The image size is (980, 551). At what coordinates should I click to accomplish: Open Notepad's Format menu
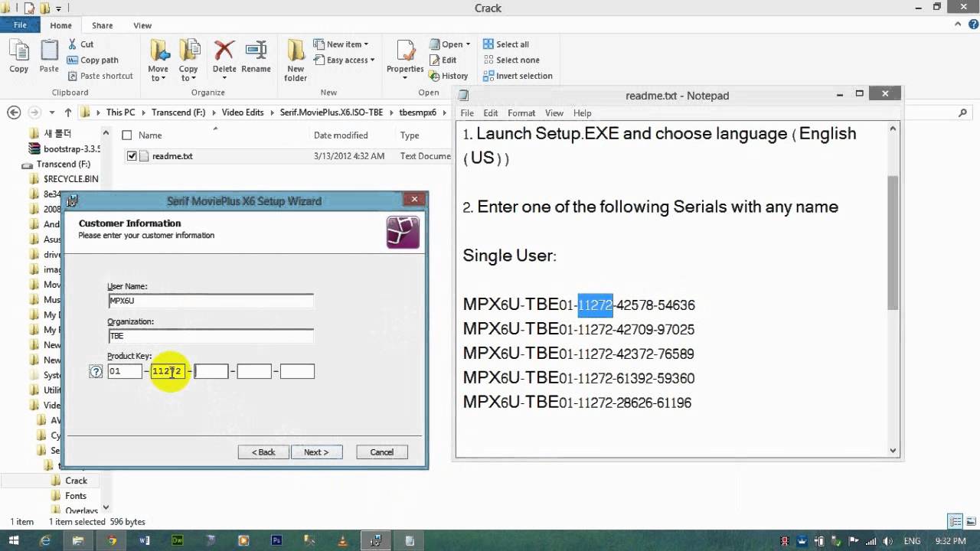(521, 113)
